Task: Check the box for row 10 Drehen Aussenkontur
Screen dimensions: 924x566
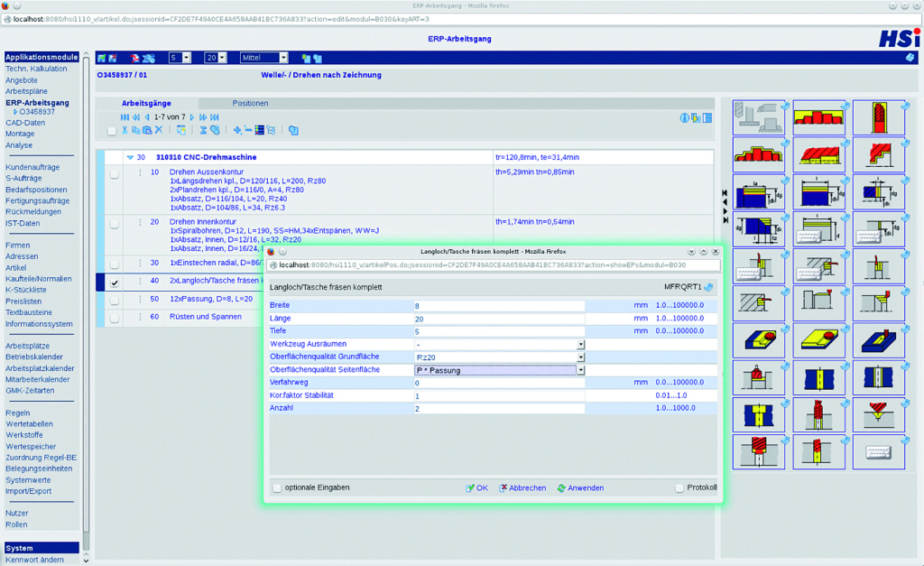Action: pos(115,174)
